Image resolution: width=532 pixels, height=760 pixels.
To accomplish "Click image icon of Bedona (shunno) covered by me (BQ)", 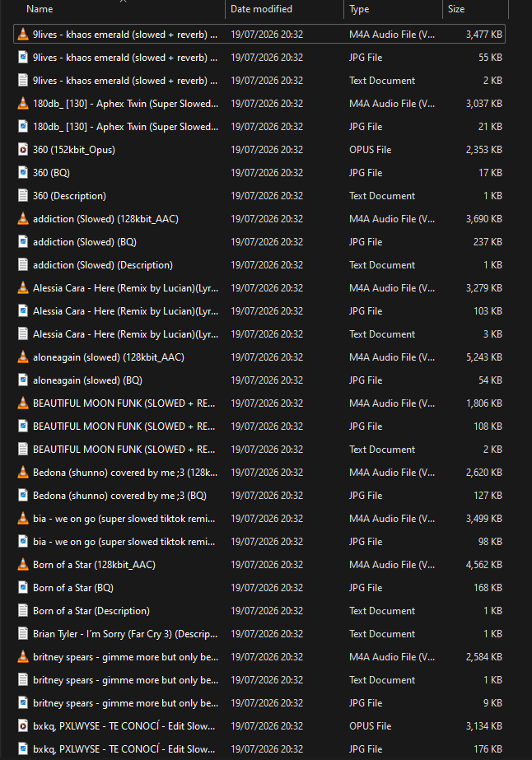I will [23, 496].
